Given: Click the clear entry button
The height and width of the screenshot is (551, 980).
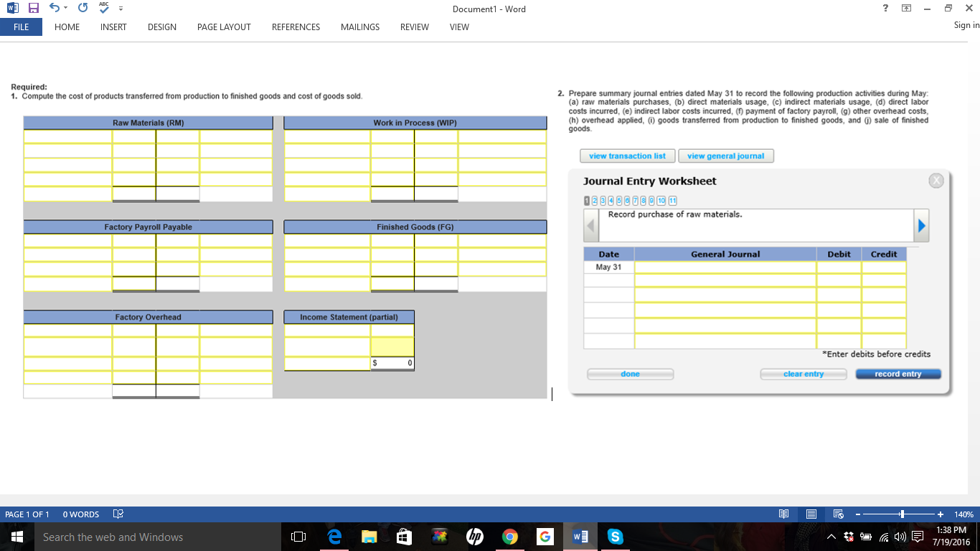Looking at the screenshot, I should (x=804, y=374).
